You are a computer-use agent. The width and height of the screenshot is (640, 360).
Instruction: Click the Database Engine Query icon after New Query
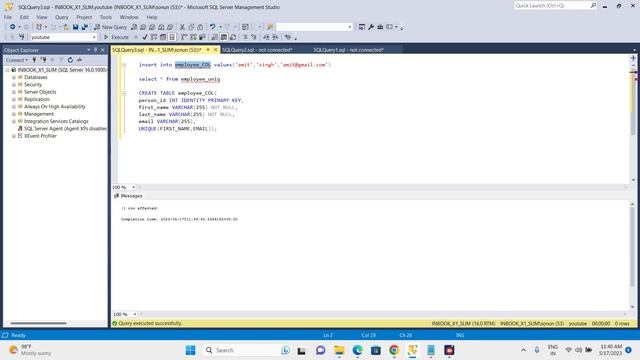pyautogui.click(x=134, y=27)
